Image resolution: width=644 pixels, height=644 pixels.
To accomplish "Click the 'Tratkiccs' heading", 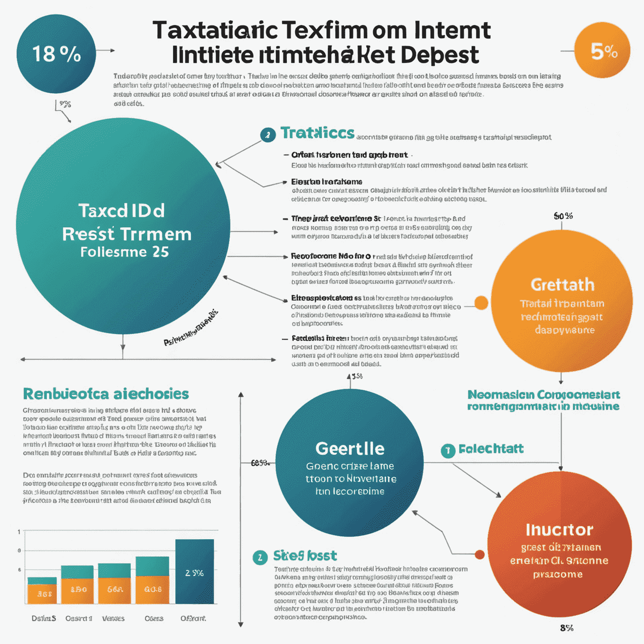I will (x=317, y=133).
